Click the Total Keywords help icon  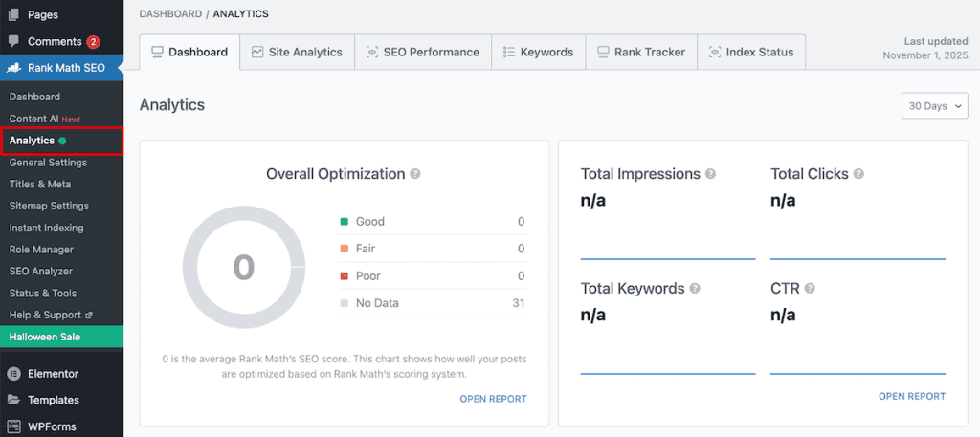[x=695, y=289]
